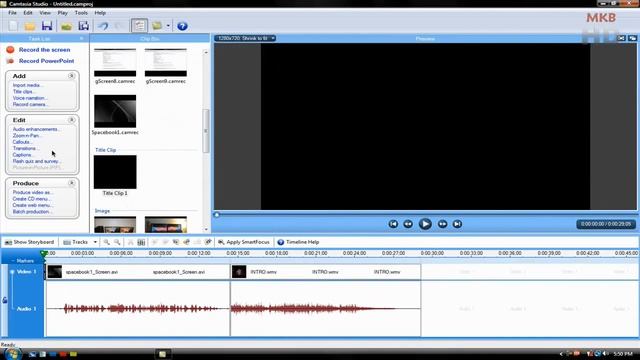Open the File menu
The width and height of the screenshot is (640, 360).
pos(13,13)
